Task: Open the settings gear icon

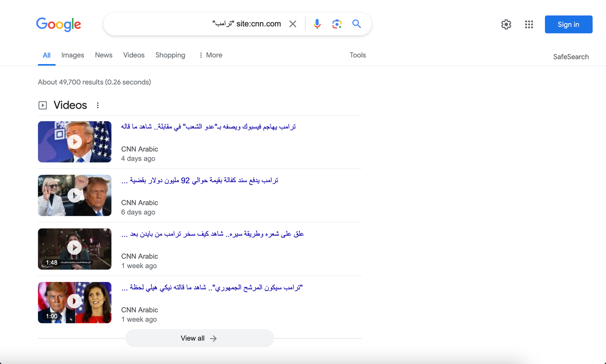Action: point(506,25)
